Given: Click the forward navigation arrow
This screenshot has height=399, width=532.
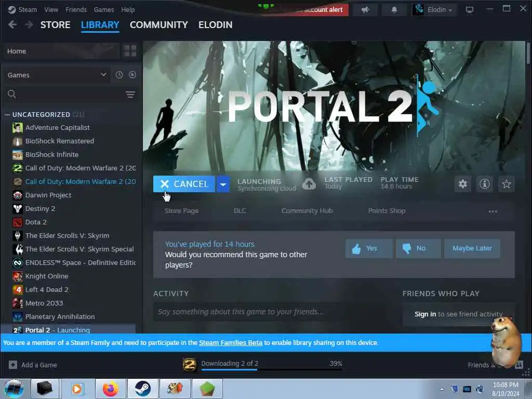Looking at the screenshot, I should tap(29, 25).
